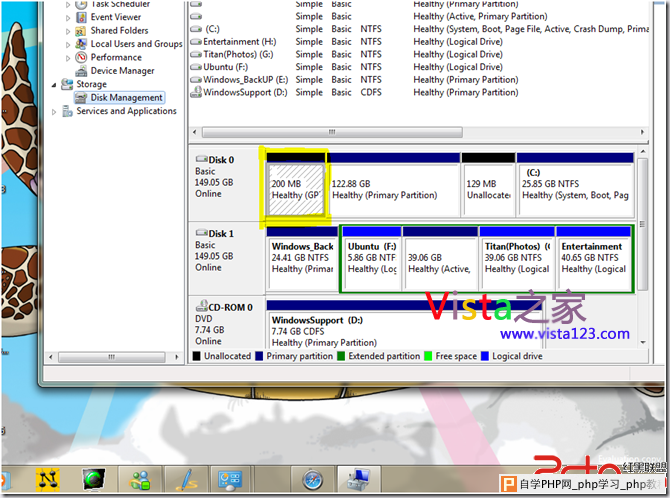Select the Shared Folders tree item
The width and height of the screenshot is (670, 498).
(x=119, y=31)
